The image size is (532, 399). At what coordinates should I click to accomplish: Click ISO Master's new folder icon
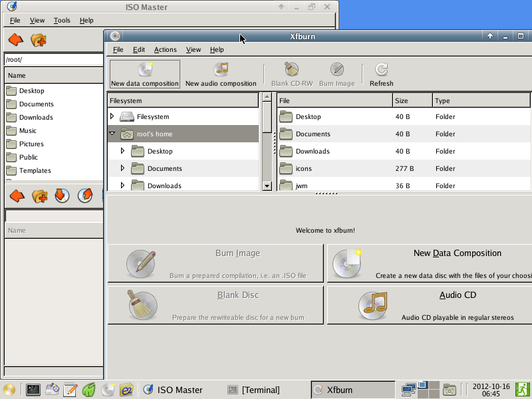click(39, 40)
